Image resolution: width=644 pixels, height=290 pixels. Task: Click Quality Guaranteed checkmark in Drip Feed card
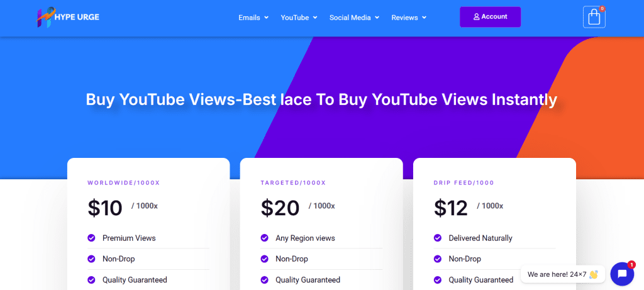438,280
